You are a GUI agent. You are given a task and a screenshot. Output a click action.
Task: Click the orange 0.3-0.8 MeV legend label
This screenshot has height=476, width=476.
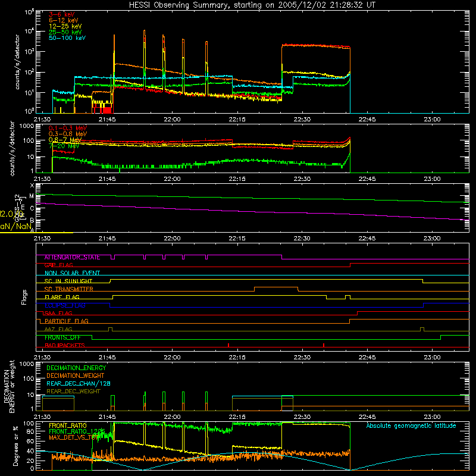[68, 134]
